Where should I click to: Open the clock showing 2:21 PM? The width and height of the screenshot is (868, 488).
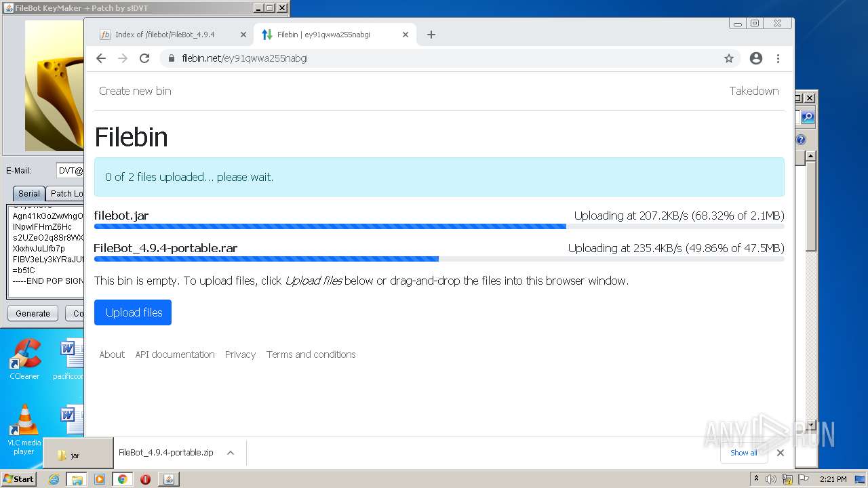click(x=833, y=479)
